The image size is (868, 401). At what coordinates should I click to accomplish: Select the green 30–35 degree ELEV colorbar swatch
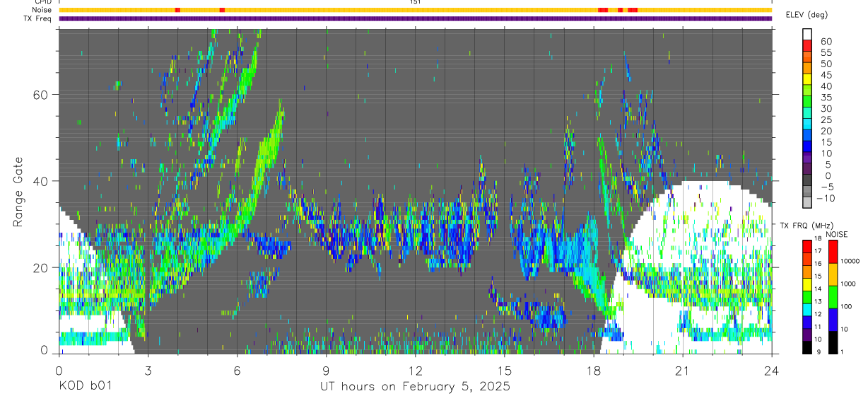pos(807,103)
